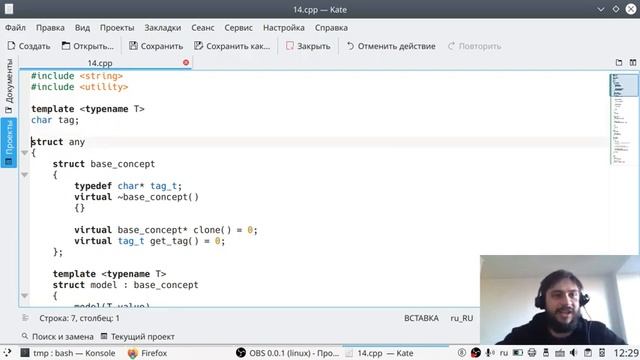Screen dimensions: 640x360
Task: Click the Kate application icon in title bar
Action: pyautogui.click(x=9, y=9)
